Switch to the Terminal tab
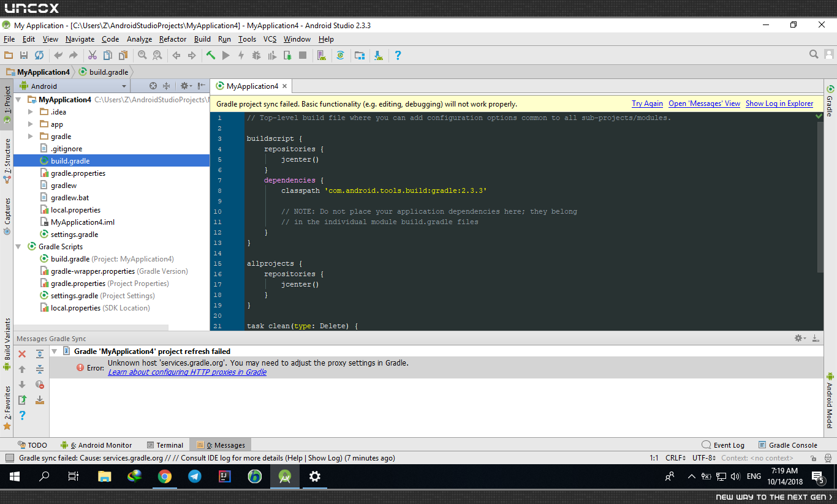The image size is (837, 504). point(165,445)
